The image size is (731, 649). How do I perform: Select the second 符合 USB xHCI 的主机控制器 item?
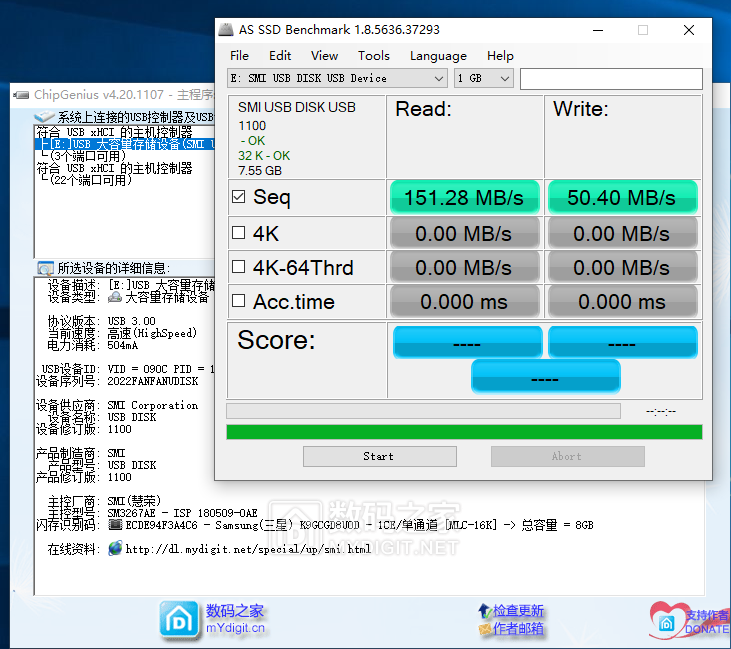(x=114, y=168)
